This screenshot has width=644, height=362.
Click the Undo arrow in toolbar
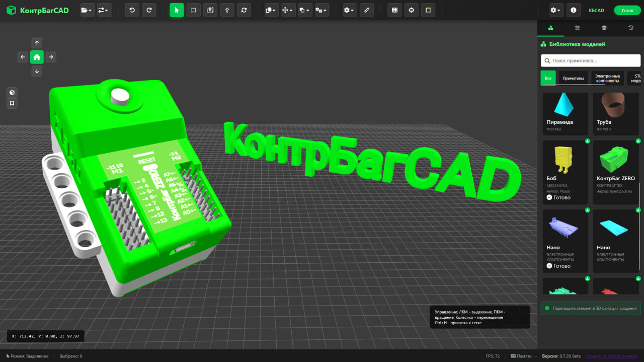click(x=132, y=10)
